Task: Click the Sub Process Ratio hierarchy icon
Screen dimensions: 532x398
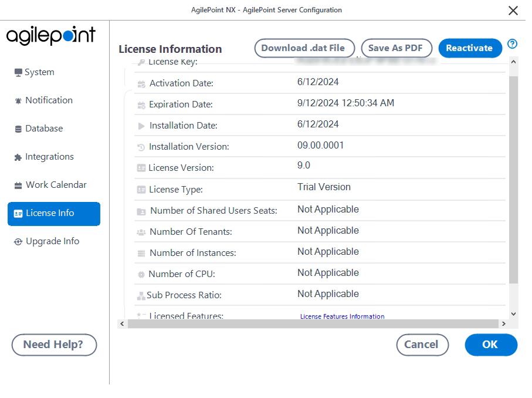Action: (141, 296)
